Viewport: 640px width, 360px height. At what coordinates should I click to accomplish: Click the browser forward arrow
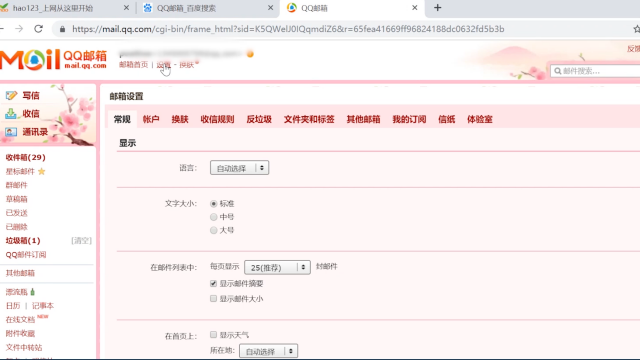pos(19,29)
